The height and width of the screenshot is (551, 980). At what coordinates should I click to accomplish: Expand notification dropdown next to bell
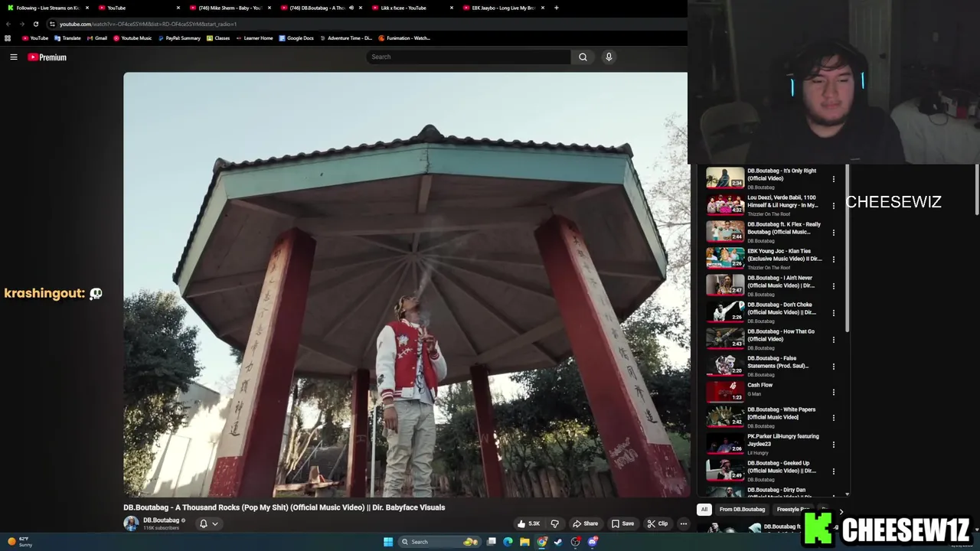215,523
